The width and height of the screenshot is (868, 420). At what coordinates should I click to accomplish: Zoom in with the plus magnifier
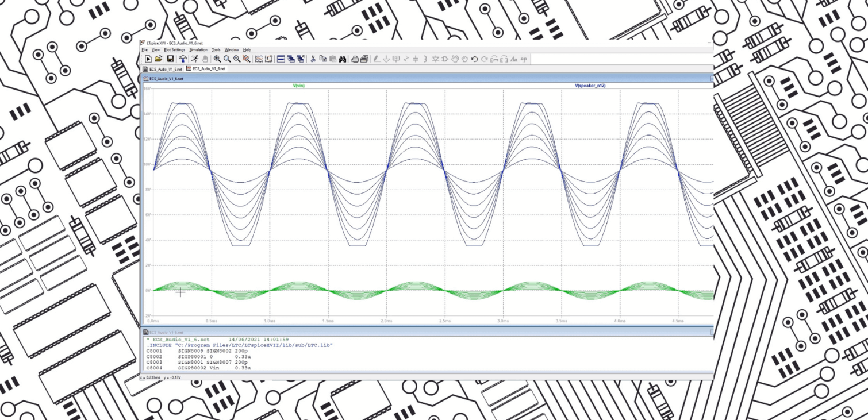click(217, 59)
